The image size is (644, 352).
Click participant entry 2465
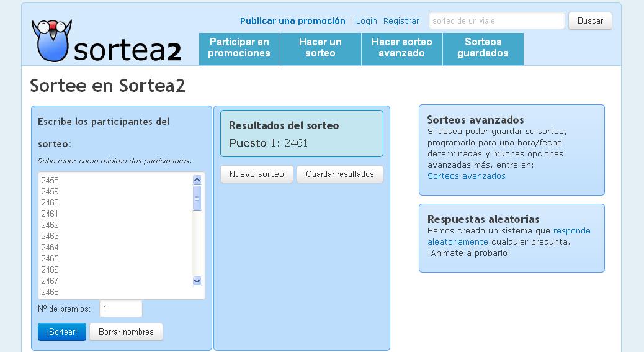click(x=50, y=258)
